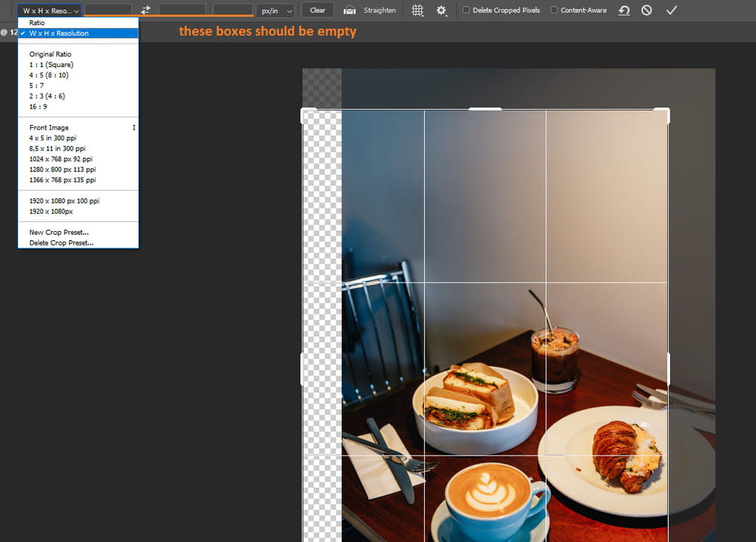Screen dimensions: 756x542
Task: Grab the left-middle crop edge handle
Action: click(x=302, y=369)
